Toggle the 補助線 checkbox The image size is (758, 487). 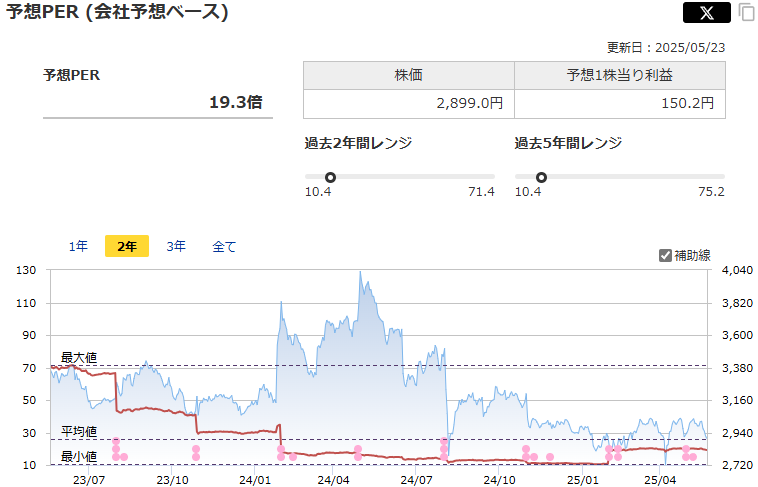666,255
